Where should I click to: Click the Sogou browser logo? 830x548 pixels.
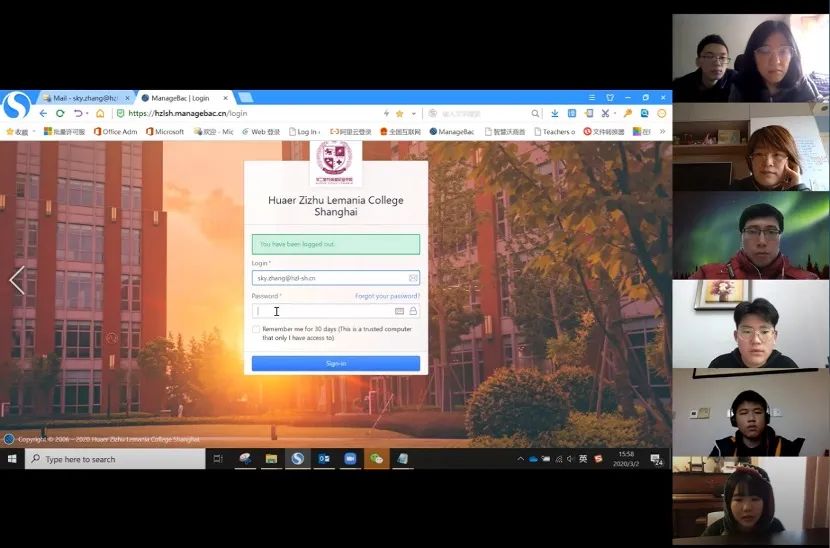pyautogui.click(x=17, y=105)
